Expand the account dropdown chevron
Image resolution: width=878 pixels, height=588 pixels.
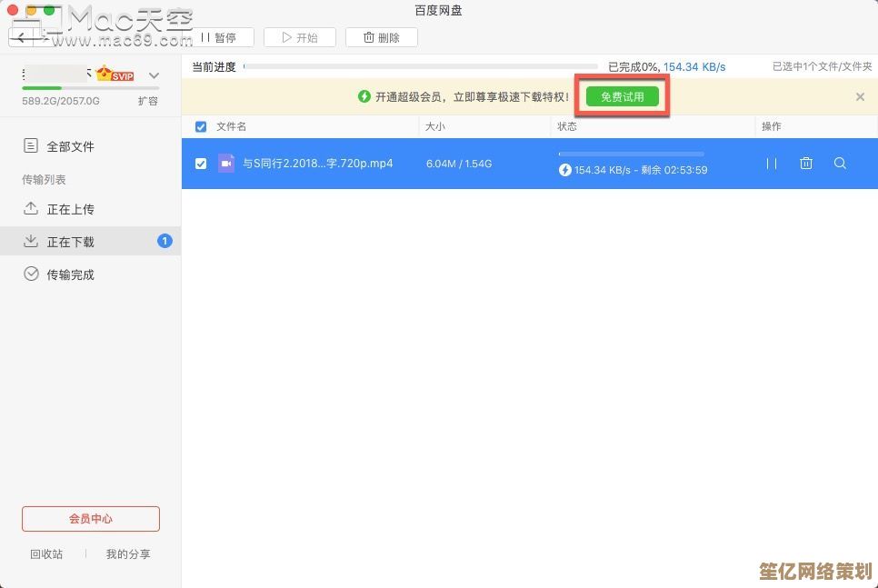click(x=153, y=75)
